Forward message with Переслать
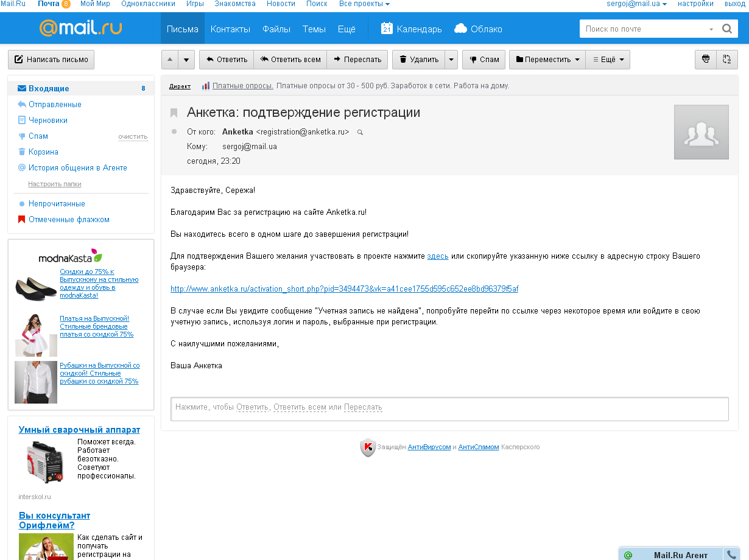This screenshot has width=749, height=560. (357, 60)
